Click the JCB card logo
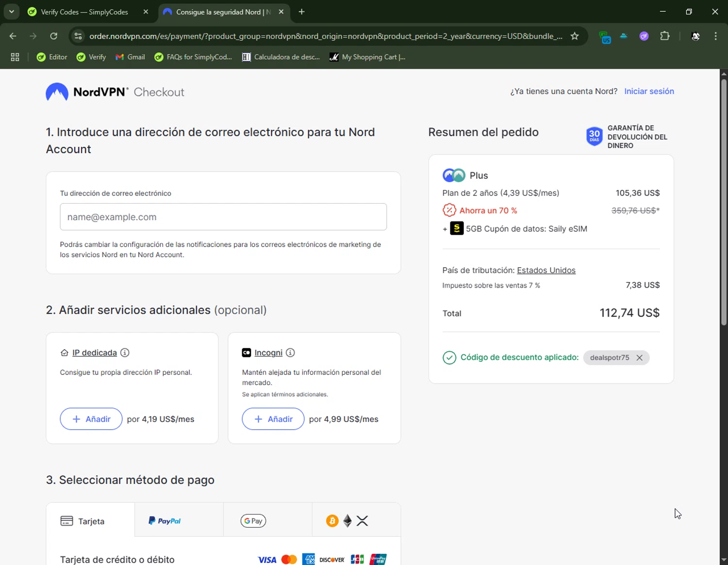 tap(357, 559)
